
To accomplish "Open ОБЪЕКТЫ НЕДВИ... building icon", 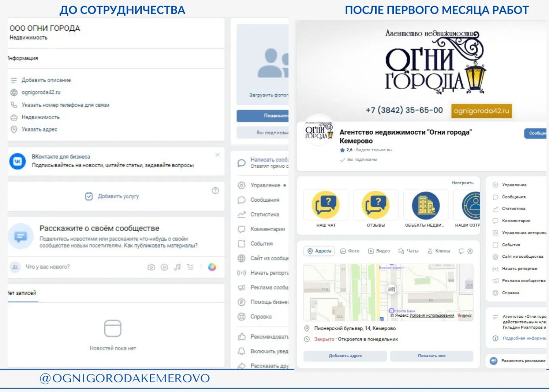I will 425,205.
